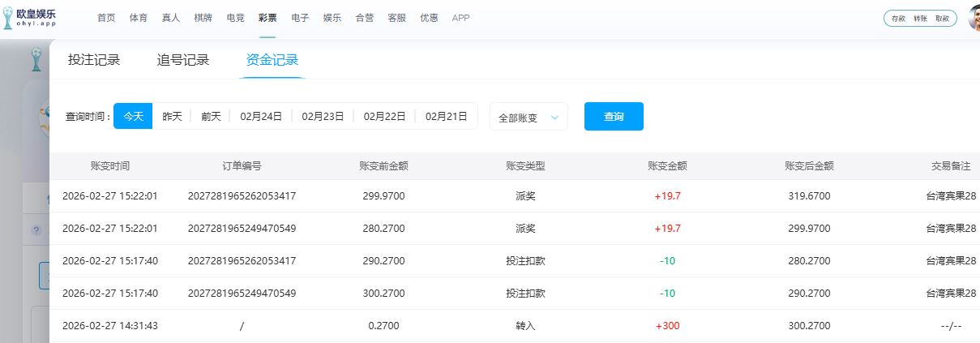
Task: Open the 体育 navigation menu item
Action: pyautogui.click(x=138, y=18)
